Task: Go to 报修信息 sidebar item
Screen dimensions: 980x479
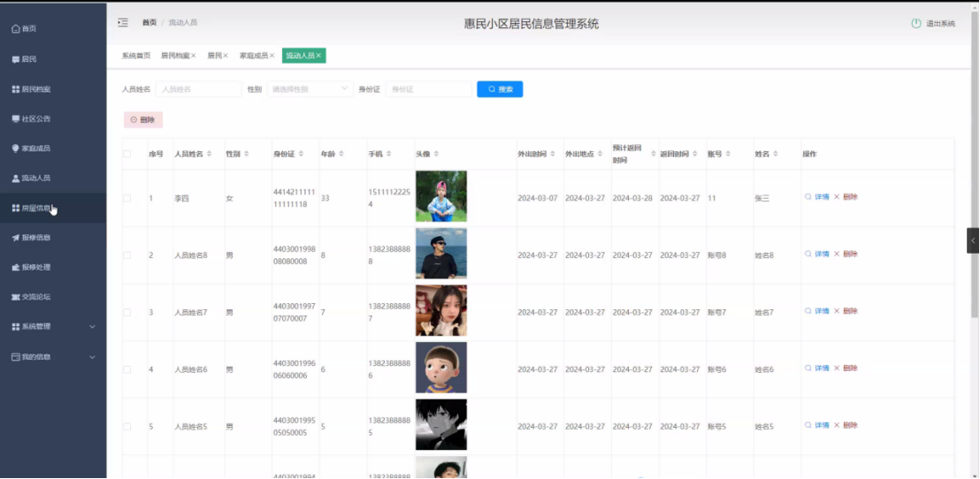Action: pyautogui.click(x=53, y=238)
